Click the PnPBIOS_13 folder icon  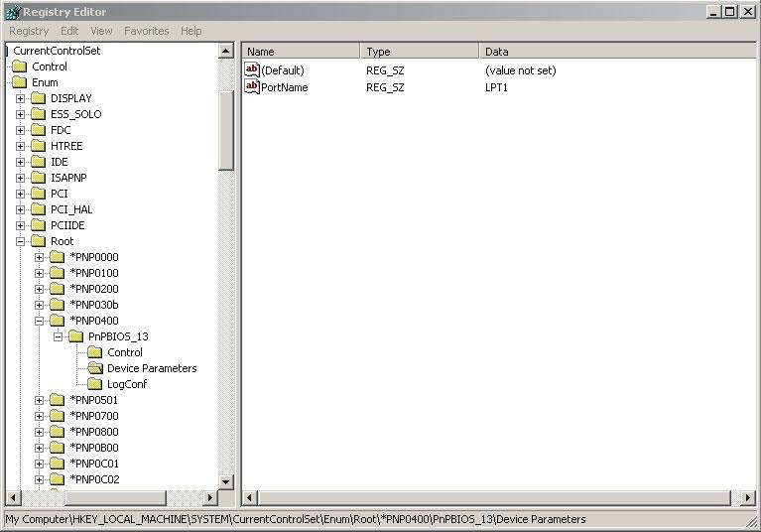click(x=76, y=336)
